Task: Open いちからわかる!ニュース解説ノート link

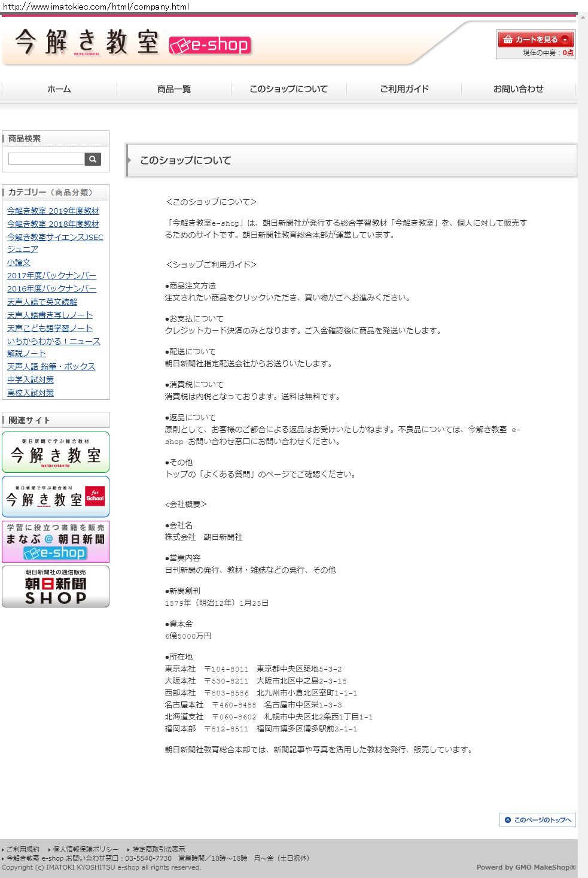Action: pos(54,347)
